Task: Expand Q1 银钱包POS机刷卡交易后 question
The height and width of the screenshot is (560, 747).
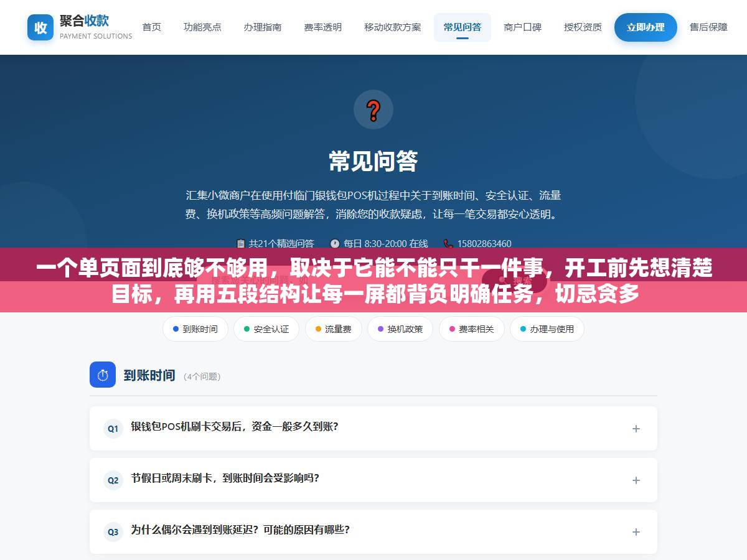Action: click(374, 428)
